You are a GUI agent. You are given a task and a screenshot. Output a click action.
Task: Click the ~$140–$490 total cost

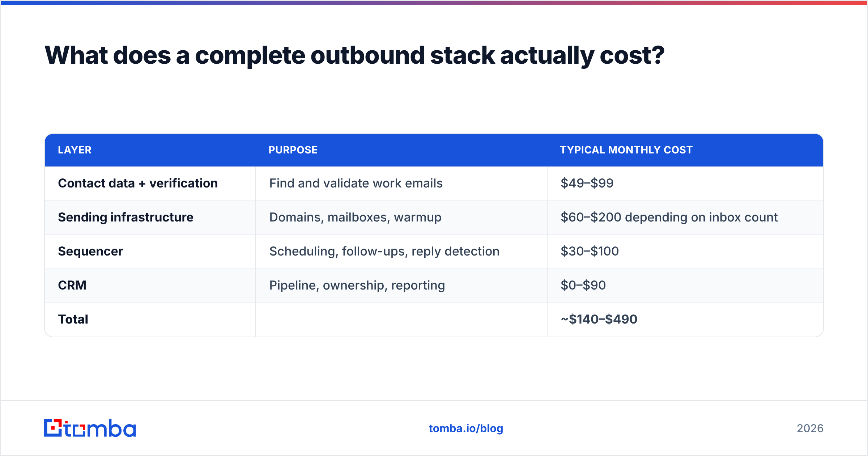(599, 319)
